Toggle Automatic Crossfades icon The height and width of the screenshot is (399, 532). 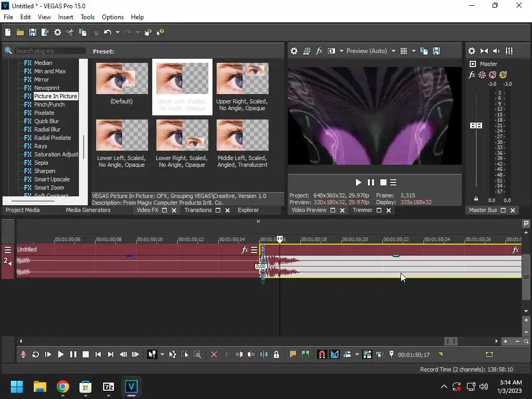[x=335, y=354]
